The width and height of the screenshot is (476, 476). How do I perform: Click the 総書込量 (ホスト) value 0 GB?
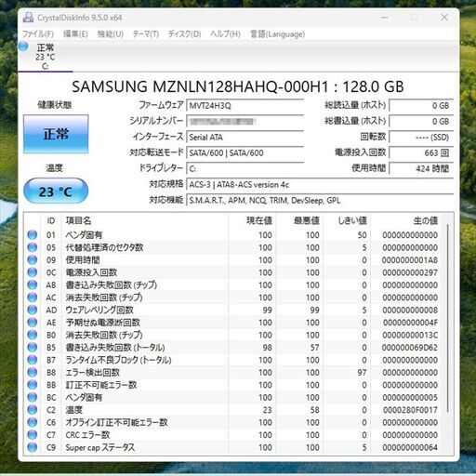421,122
